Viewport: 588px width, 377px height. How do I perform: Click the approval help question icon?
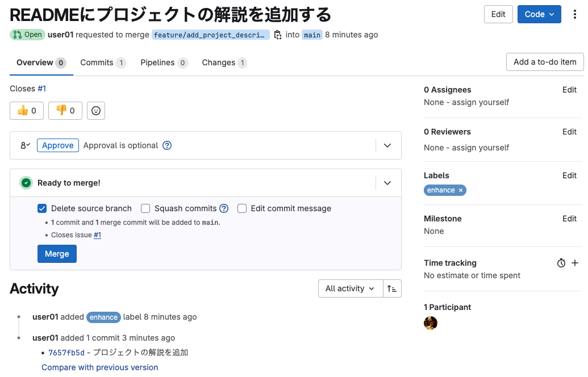[167, 145]
